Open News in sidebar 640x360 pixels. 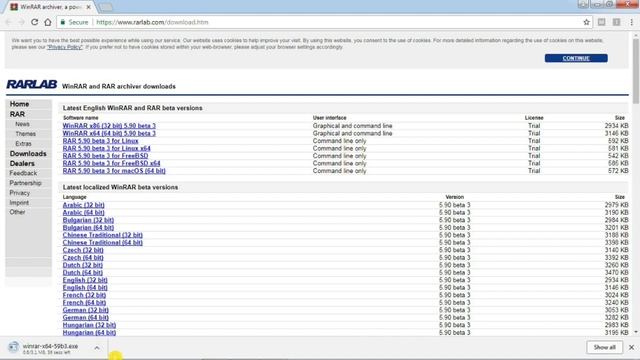point(22,124)
